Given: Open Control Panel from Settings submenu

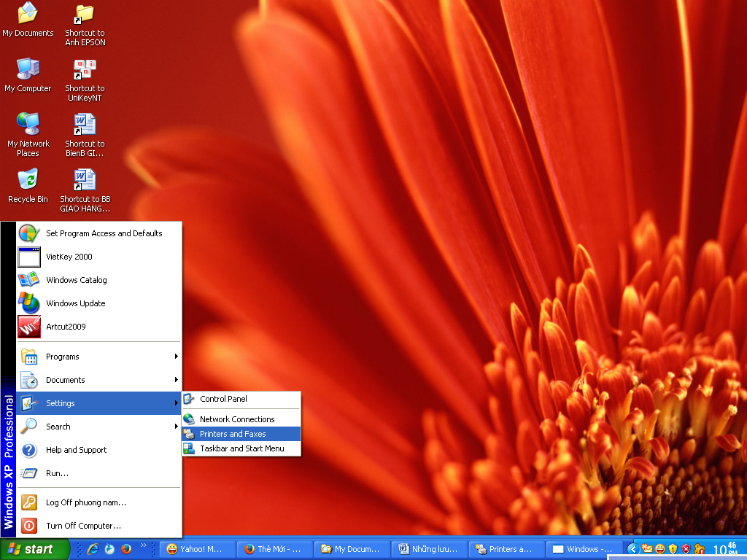Looking at the screenshot, I should tap(241, 399).
